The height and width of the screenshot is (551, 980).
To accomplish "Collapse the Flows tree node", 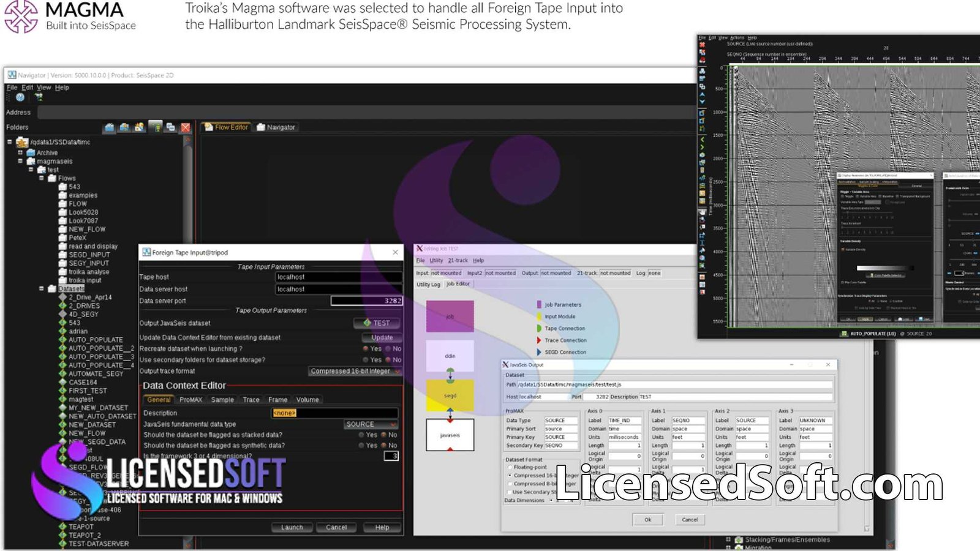I will 42,178.
